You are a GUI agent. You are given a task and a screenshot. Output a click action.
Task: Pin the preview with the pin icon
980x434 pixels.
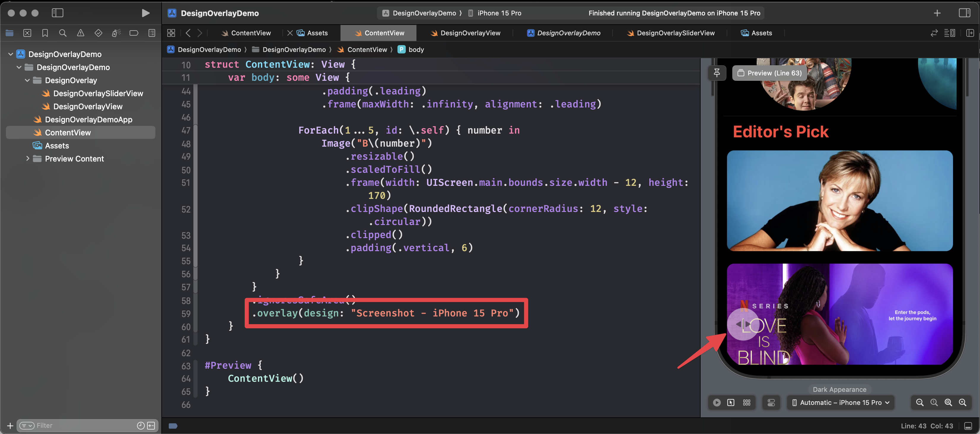click(x=717, y=72)
